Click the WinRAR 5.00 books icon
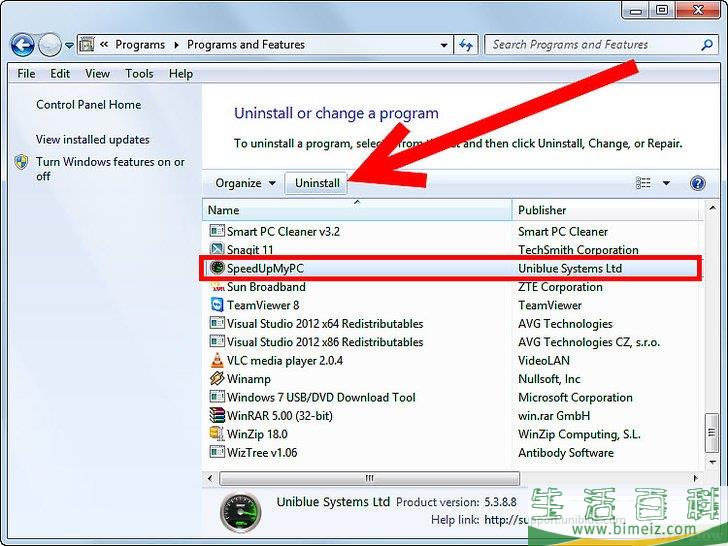728x546 pixels. click(217, 415)
